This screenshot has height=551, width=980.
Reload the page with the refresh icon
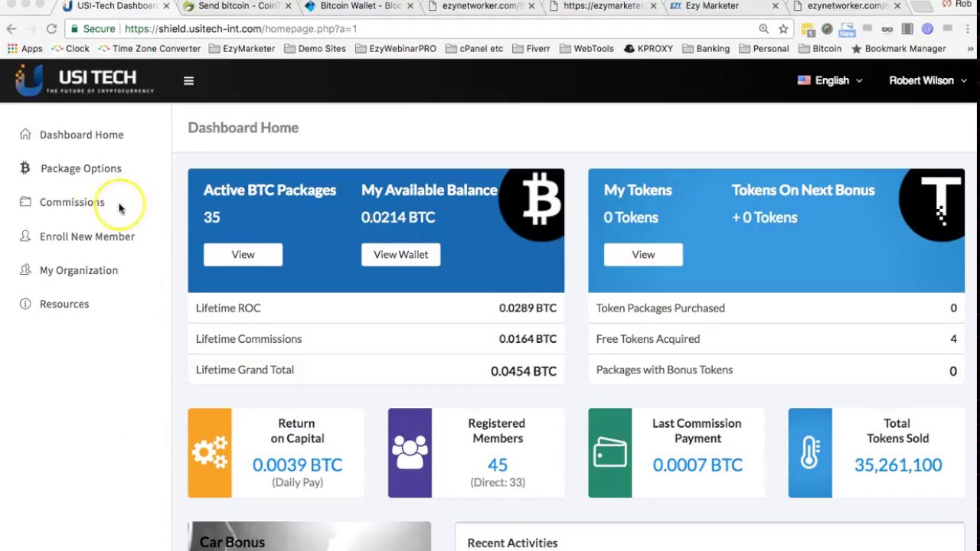click(51, 28)
